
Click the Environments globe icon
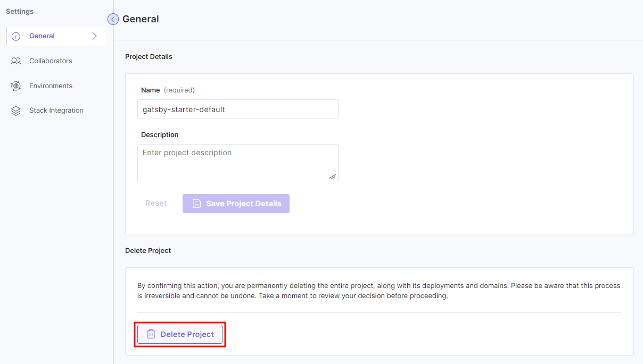coord(16,86)
